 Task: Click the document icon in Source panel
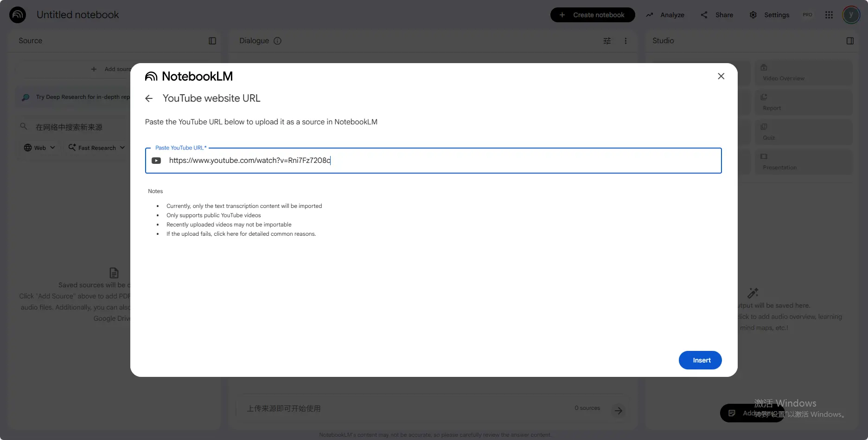click(114, 273)
